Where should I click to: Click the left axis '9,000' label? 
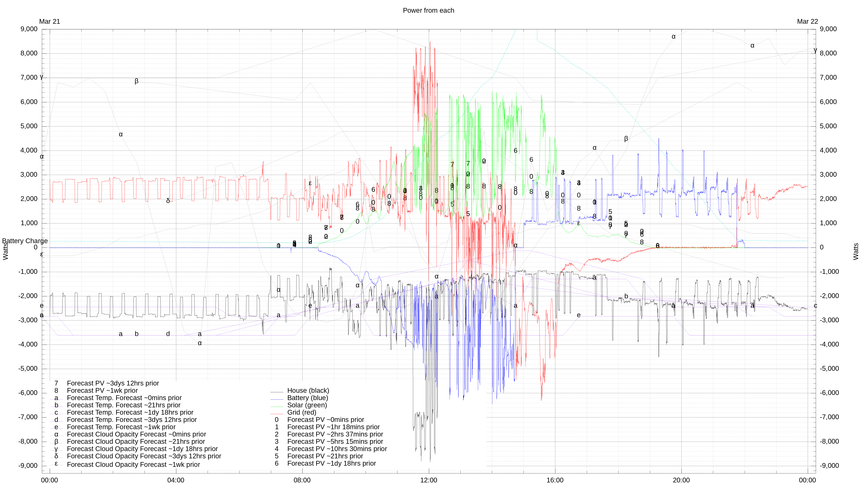29,29
